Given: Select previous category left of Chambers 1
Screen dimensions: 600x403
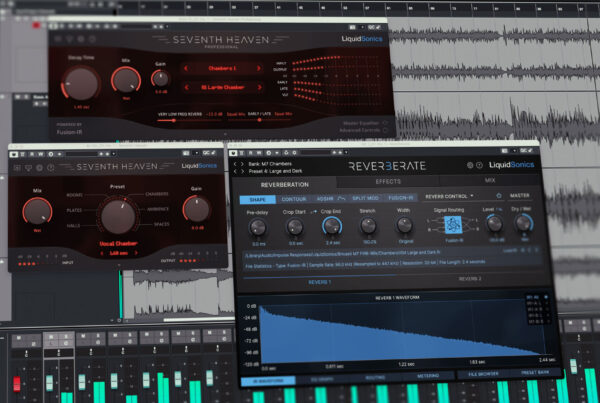Looking at the screenshot, I should [x=186, y=68].
